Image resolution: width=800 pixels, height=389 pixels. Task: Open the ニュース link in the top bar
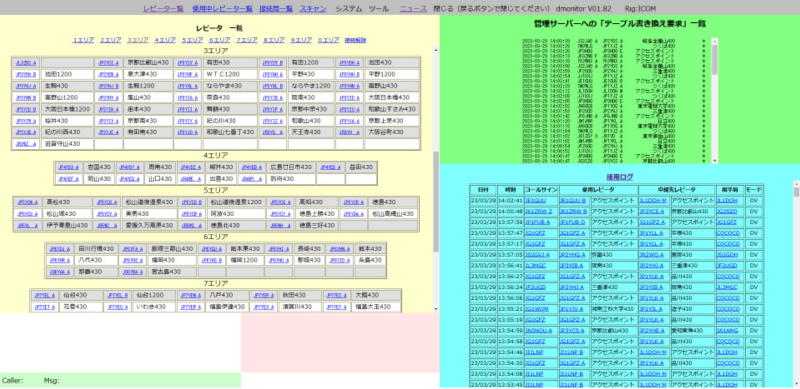413,9
